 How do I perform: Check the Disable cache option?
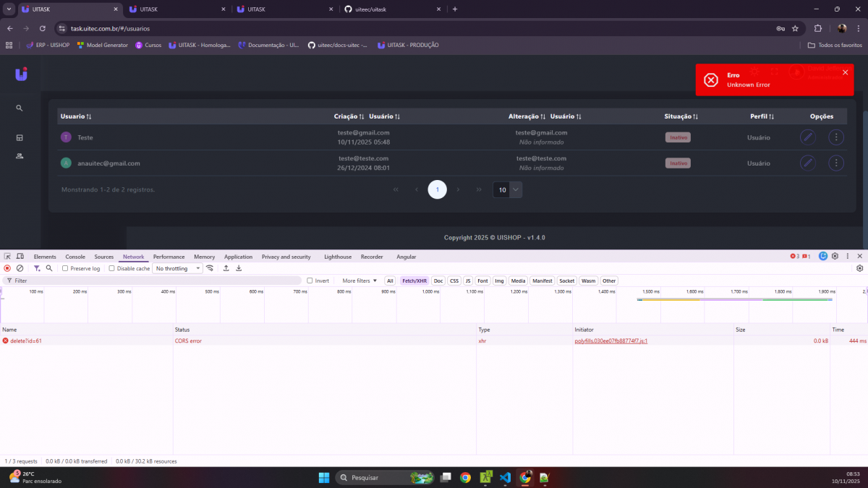tap(112, 268)
